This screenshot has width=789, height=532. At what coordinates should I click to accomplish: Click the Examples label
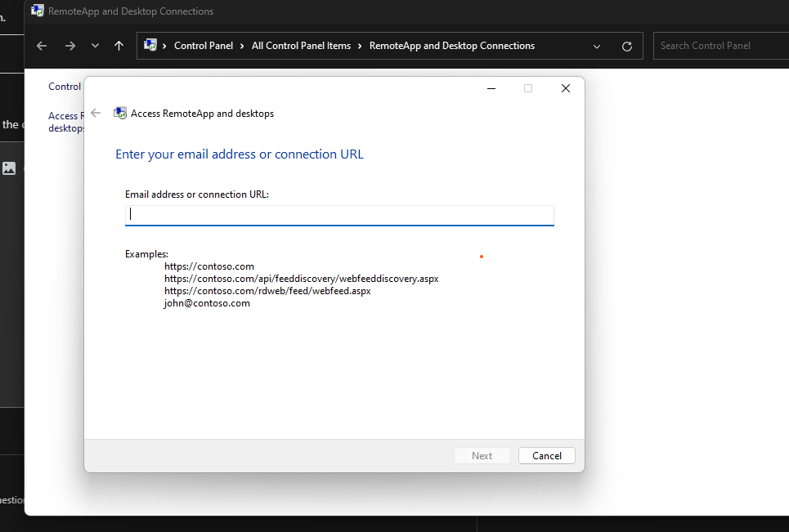point(146,254)
